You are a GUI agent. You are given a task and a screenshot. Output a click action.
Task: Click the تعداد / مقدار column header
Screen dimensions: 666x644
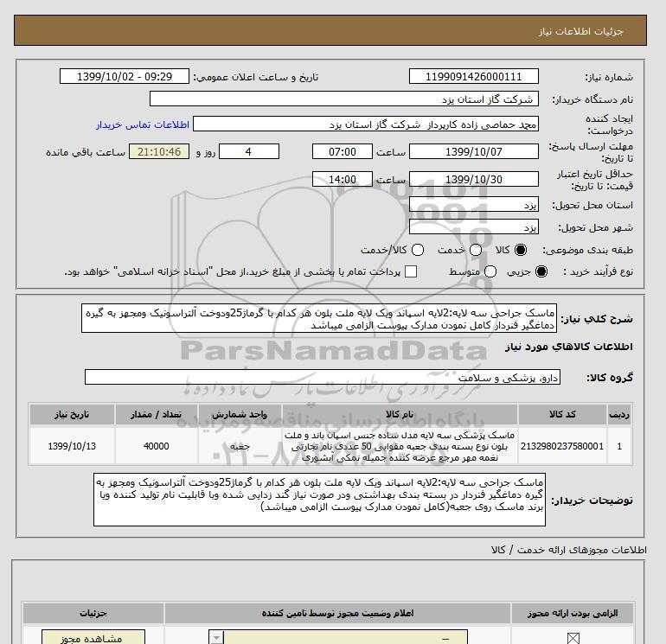point(156,414)
